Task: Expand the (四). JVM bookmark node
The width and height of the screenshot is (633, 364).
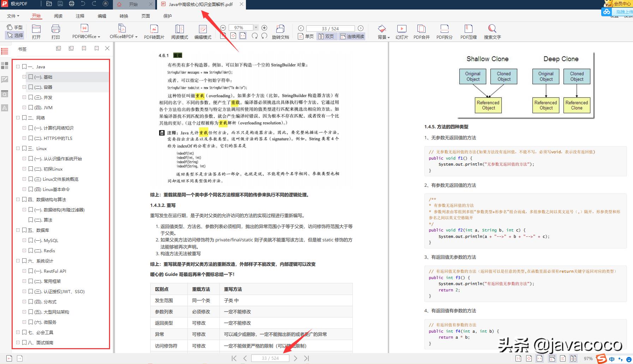Action: (24, 107)
